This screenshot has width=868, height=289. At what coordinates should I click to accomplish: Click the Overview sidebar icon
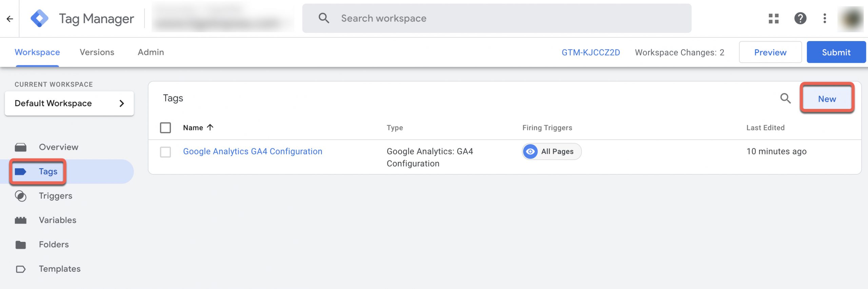click(21, 147)
